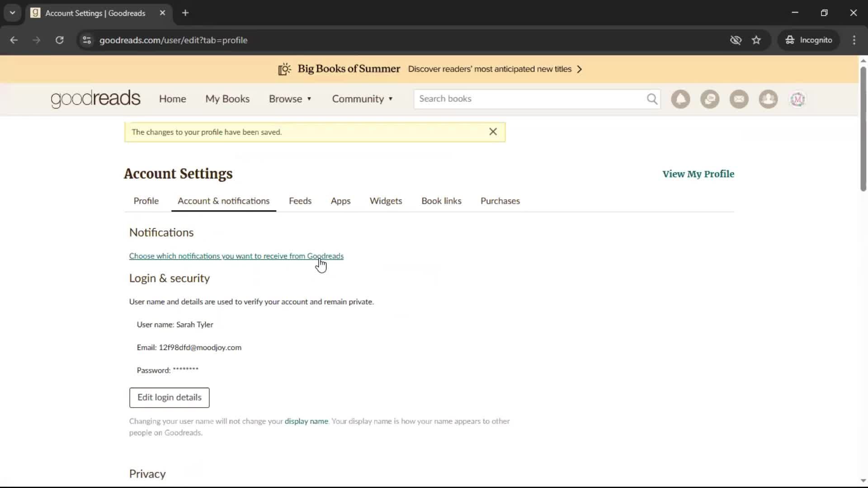Open the messages envelope icon
This screenshot has width=868, height=488.
739,99
